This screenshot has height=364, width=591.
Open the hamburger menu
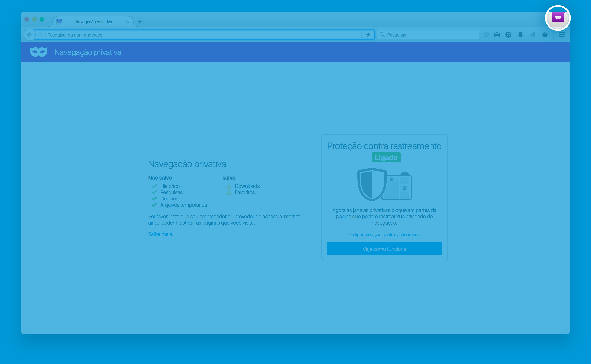(x=562, y=35)
